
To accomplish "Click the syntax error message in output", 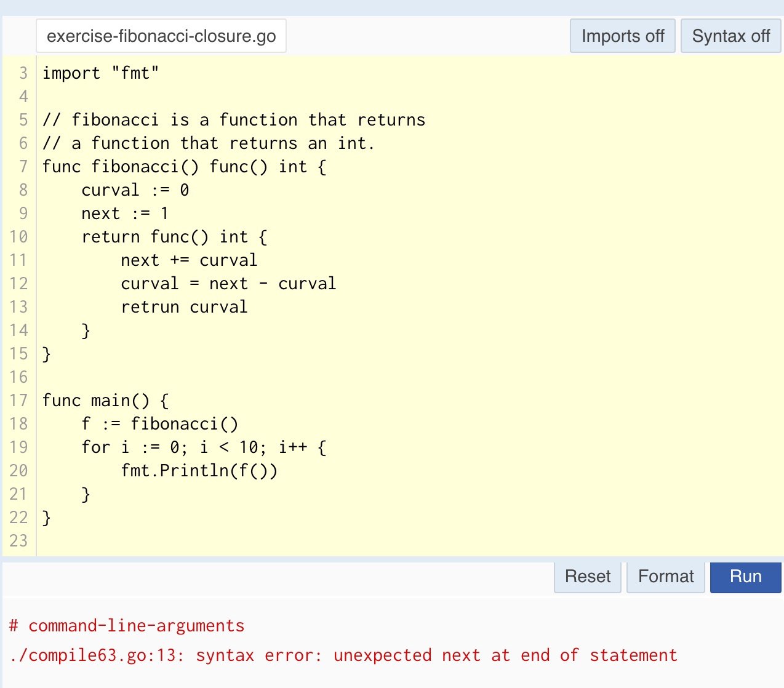I will pyautogui.click(x=343, y=655).
